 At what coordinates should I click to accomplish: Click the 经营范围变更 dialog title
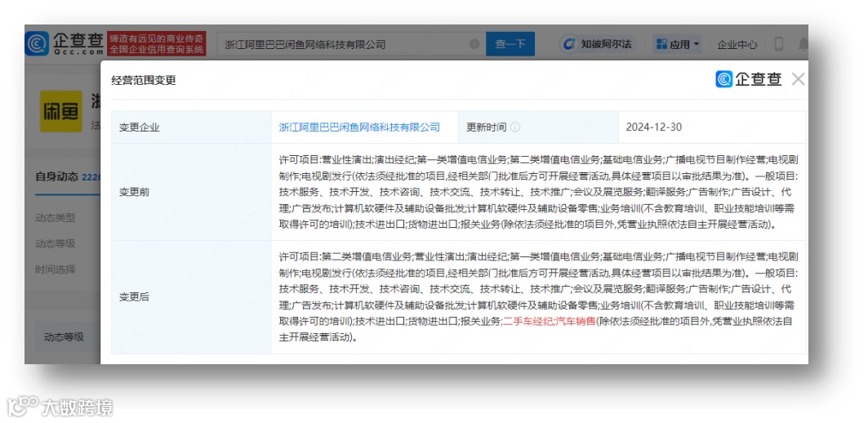(x=144, y=80)
